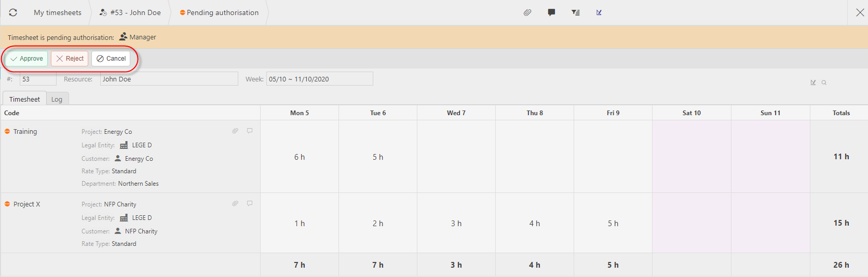This screenshot has height=277, width=868.
Task: Click the refresh icon in the header
Action: tap(13, 12)
